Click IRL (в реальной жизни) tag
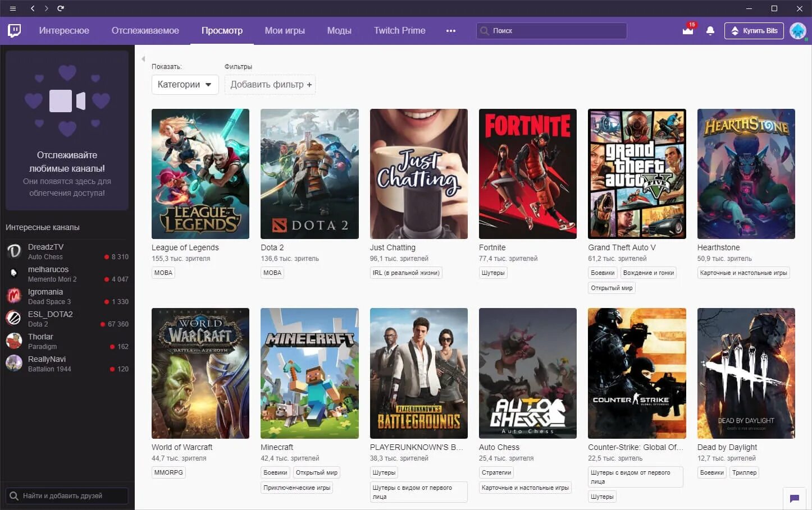This screenshot has height=510, width=812. [406, 273]
